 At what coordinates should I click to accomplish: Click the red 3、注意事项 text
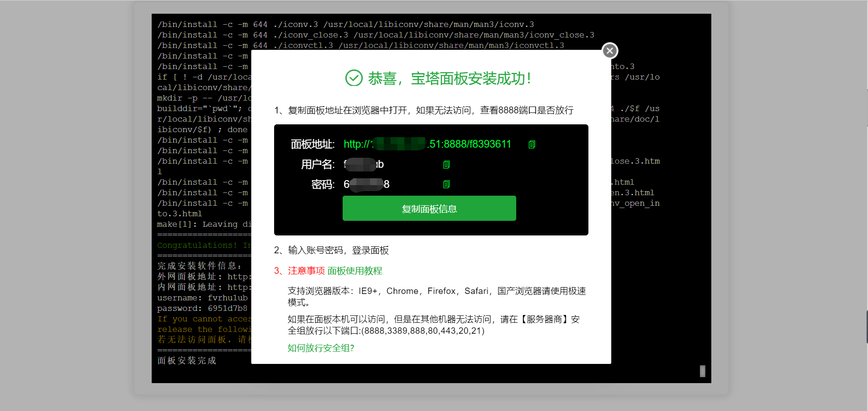299,271
